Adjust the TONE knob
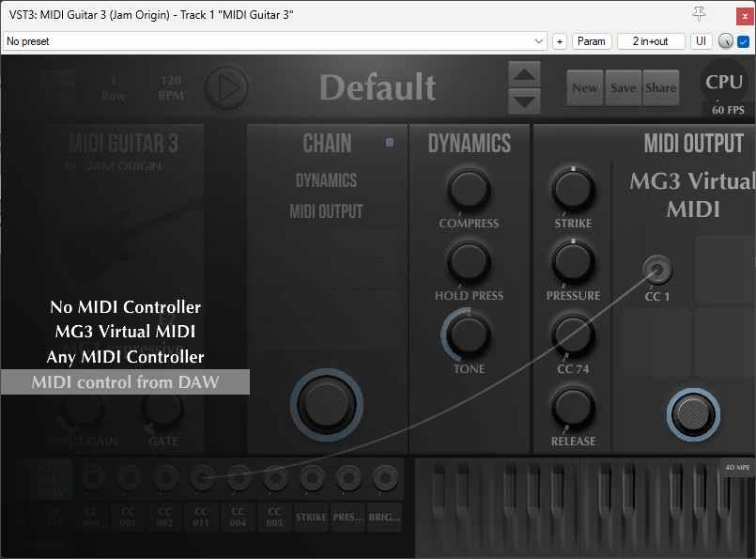The height and width of the screenshot is (559, 756). point(469,334)
